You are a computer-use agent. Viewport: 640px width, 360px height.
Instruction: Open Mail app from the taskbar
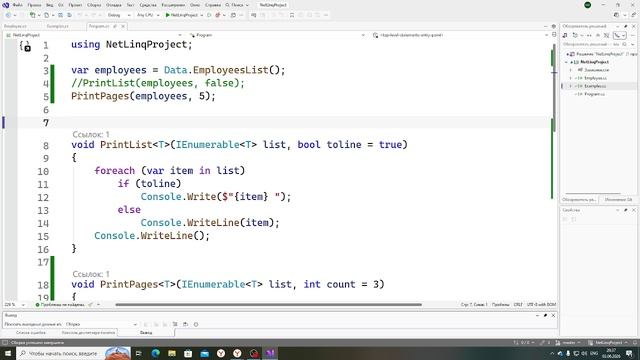coord(204,353)
